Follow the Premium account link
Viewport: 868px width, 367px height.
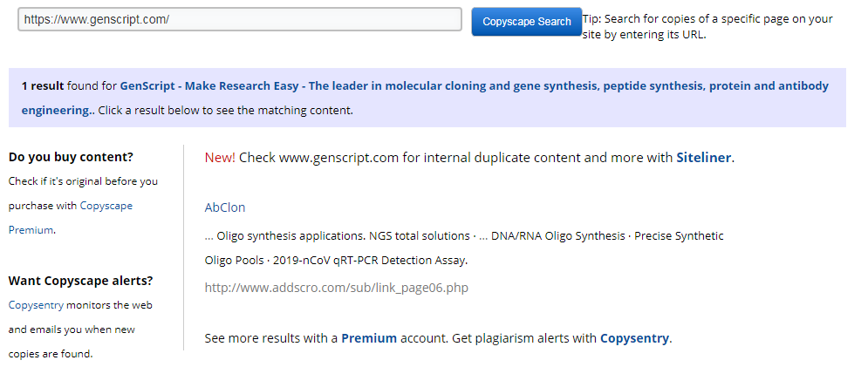[368, 338]
